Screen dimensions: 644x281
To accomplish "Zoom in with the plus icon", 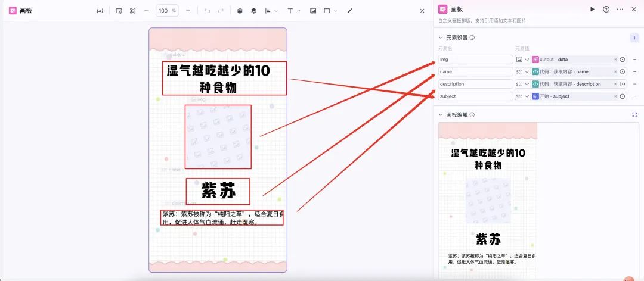I will tap(188, 11).
